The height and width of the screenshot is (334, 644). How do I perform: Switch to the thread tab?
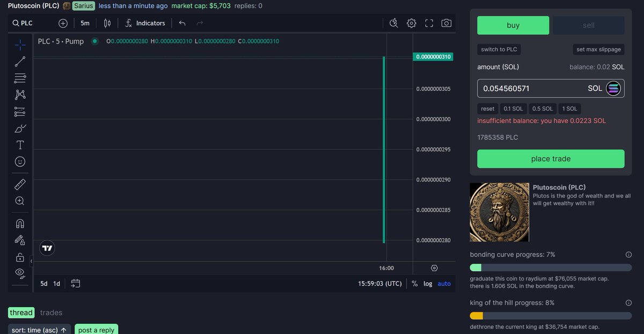[x=21, y=313]
